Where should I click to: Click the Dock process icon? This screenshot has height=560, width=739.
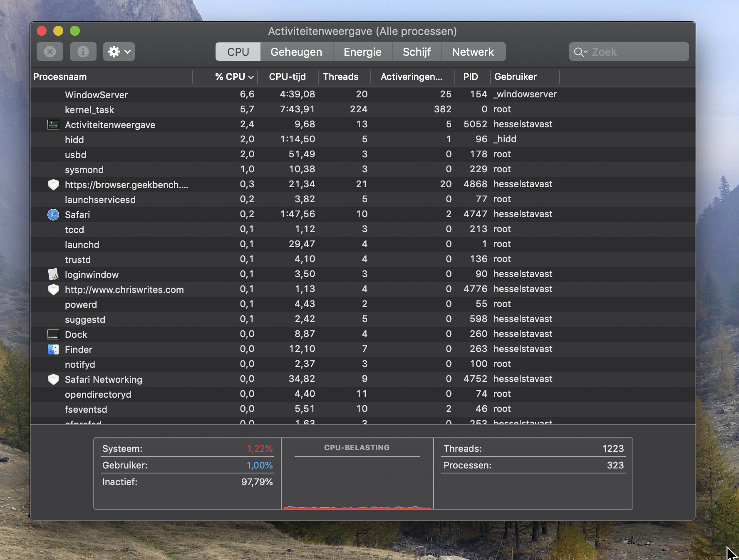coord(53,334)
